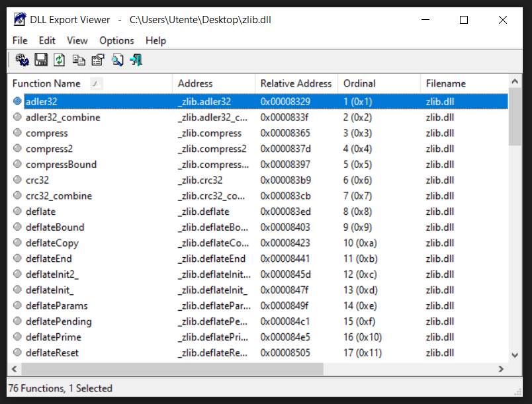Screen dimensions: 532x404
Task: Exit the app via the door toolbar icon
Action: pos(136,60)
